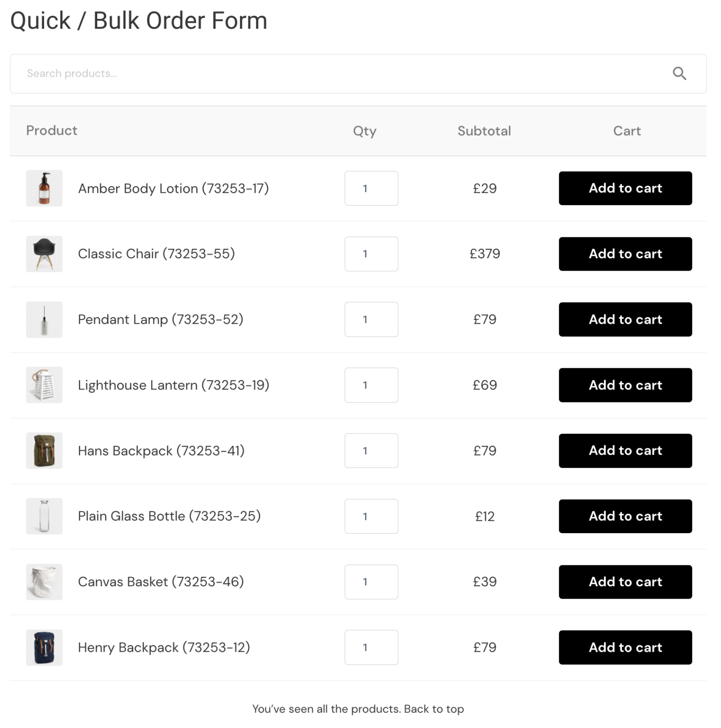Select the quantity field for Hans Backpack
This screenshot has height=728, width=721.
click(x=371, y=451)
